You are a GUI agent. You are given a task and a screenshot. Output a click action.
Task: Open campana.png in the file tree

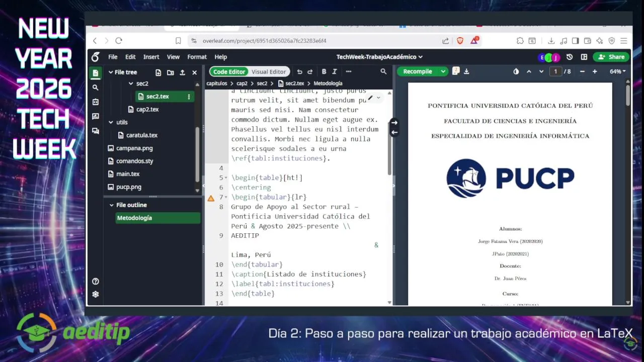coord(134,148)
